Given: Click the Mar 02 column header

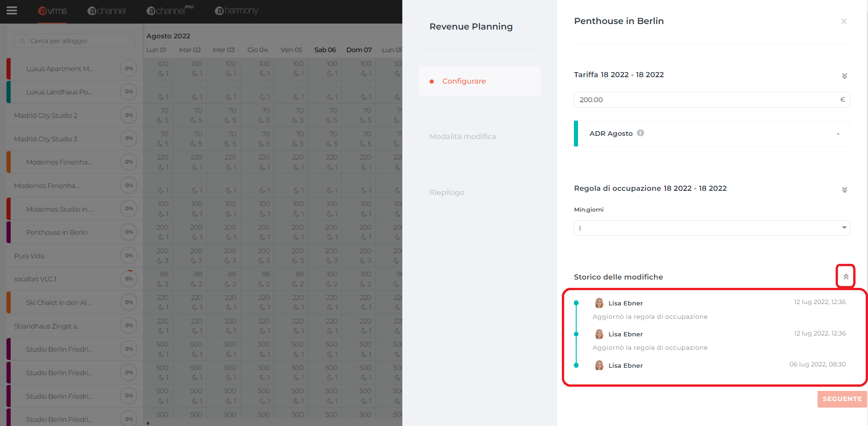Looking at the screenshot, I should click(190, 50).
